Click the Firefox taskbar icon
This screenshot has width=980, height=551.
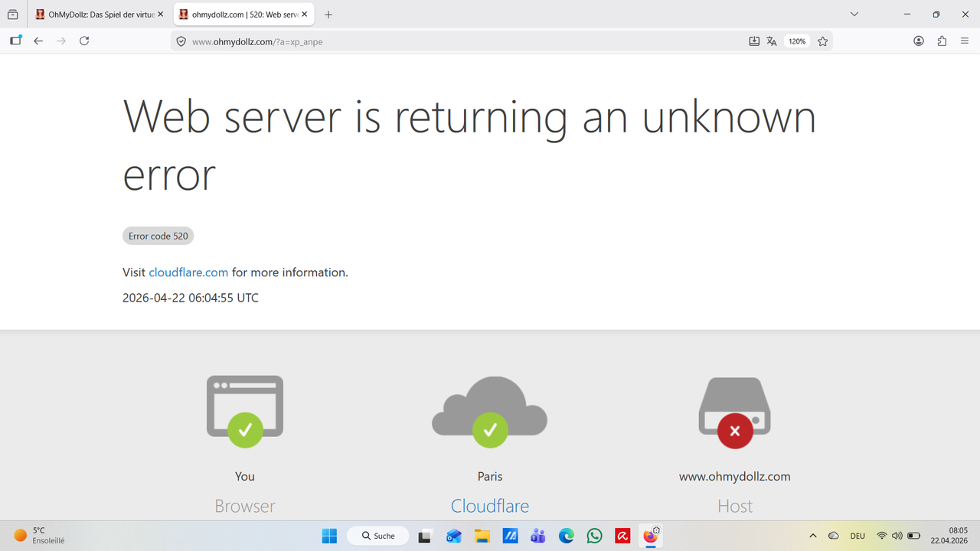(x=651, y=536)
